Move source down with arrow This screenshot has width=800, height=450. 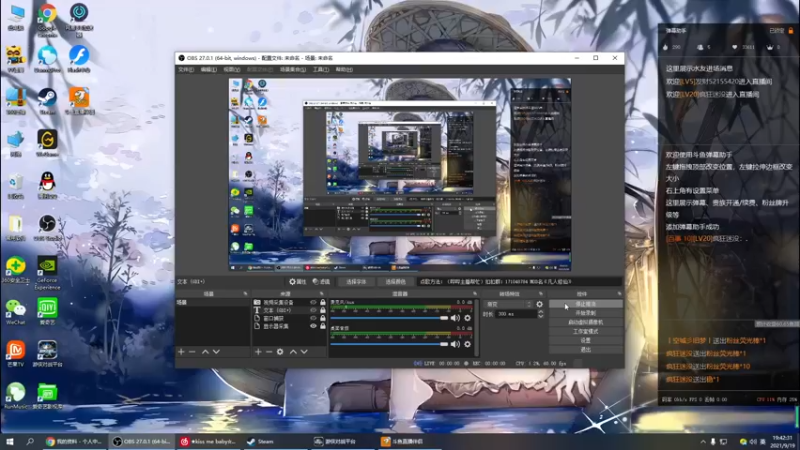304,352
